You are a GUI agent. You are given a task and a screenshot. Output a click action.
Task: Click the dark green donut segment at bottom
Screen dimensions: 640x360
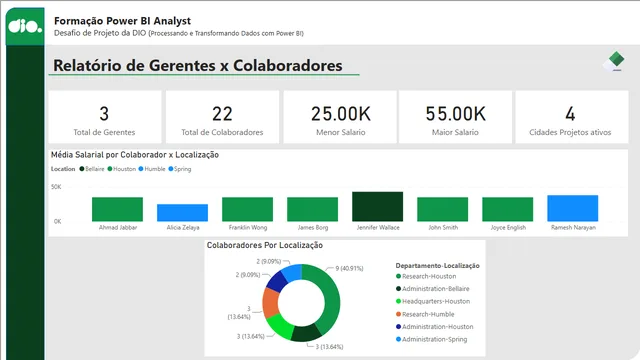coord(306,333)
